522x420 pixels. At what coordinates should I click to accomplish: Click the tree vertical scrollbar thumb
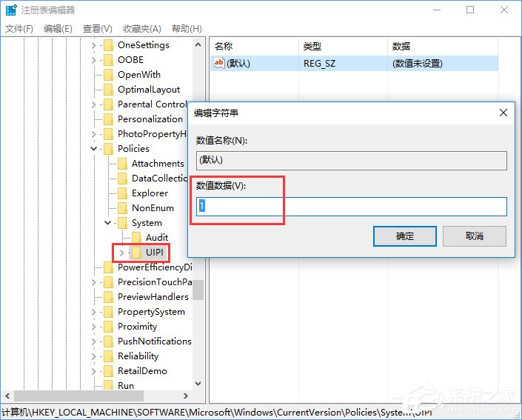[198, 290]
